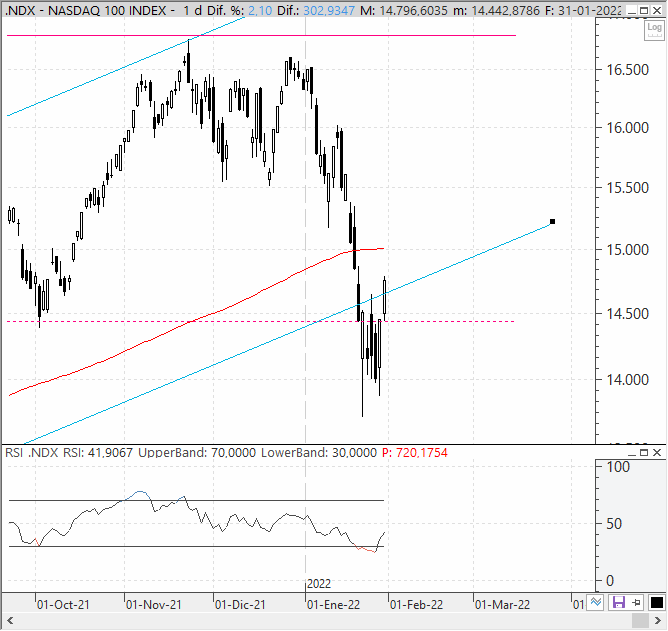
Task: Click the 16.500 price axis label
Action: pos(628,69)
